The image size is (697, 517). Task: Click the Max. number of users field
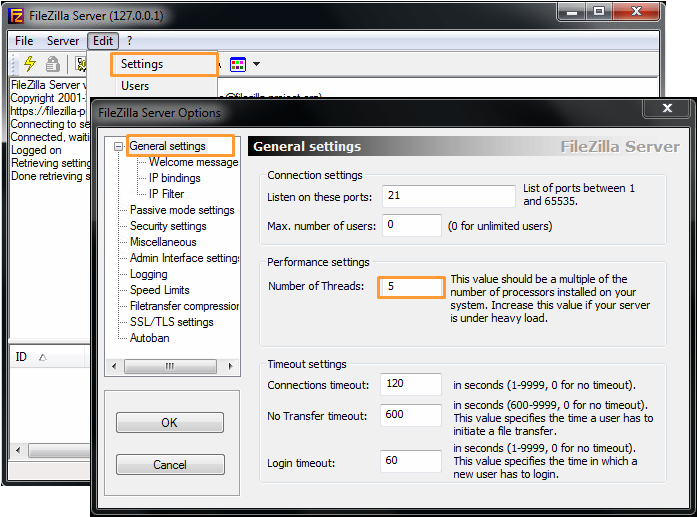pos(412,225)
